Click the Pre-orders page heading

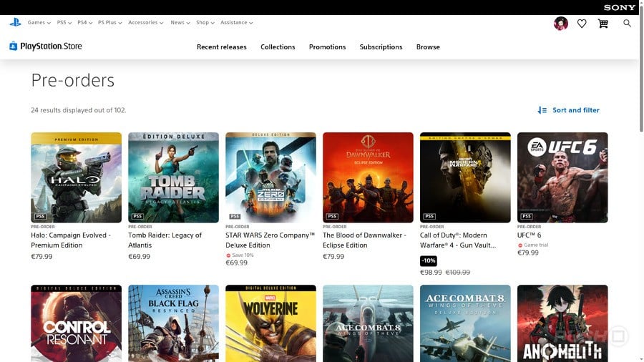[x=73, y=80]
